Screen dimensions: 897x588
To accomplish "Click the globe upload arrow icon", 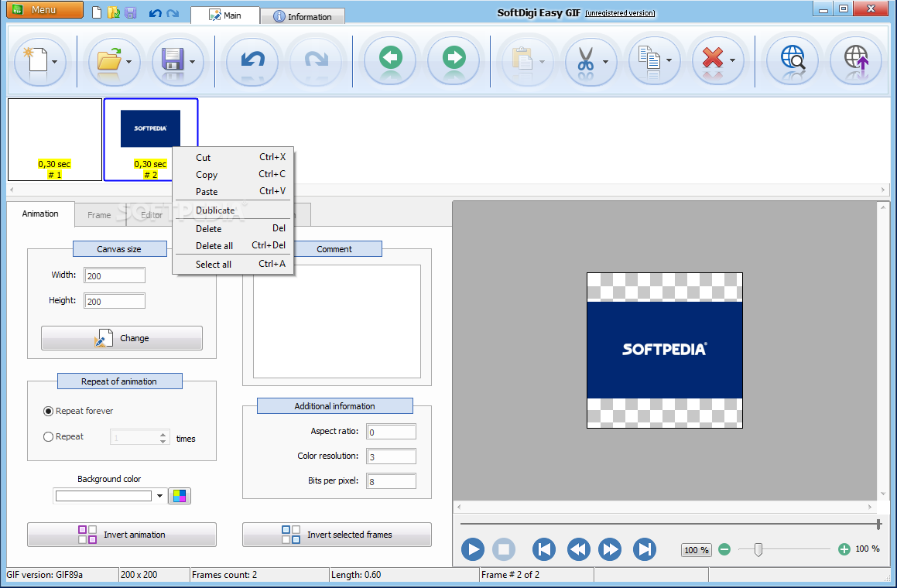I will pos(857,59).
